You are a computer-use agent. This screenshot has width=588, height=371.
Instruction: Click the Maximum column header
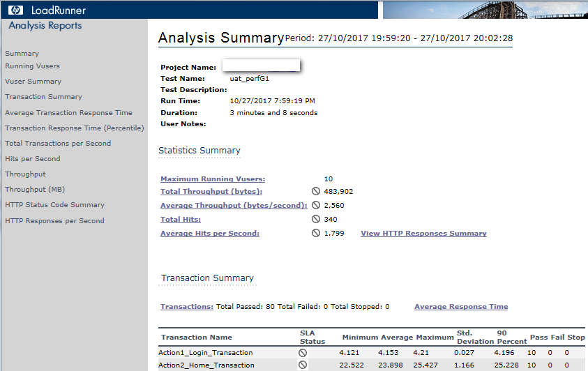[x=435, y=338]
